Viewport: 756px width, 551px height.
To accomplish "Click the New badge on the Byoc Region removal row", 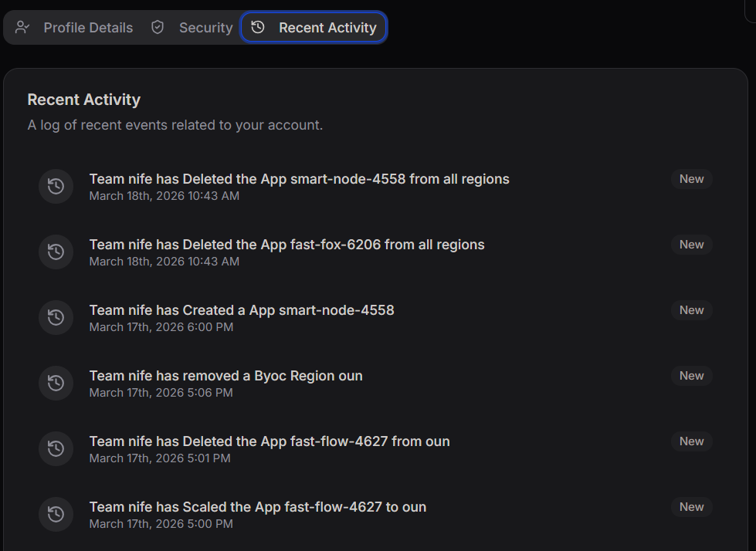I will click(x=690, y=375).
